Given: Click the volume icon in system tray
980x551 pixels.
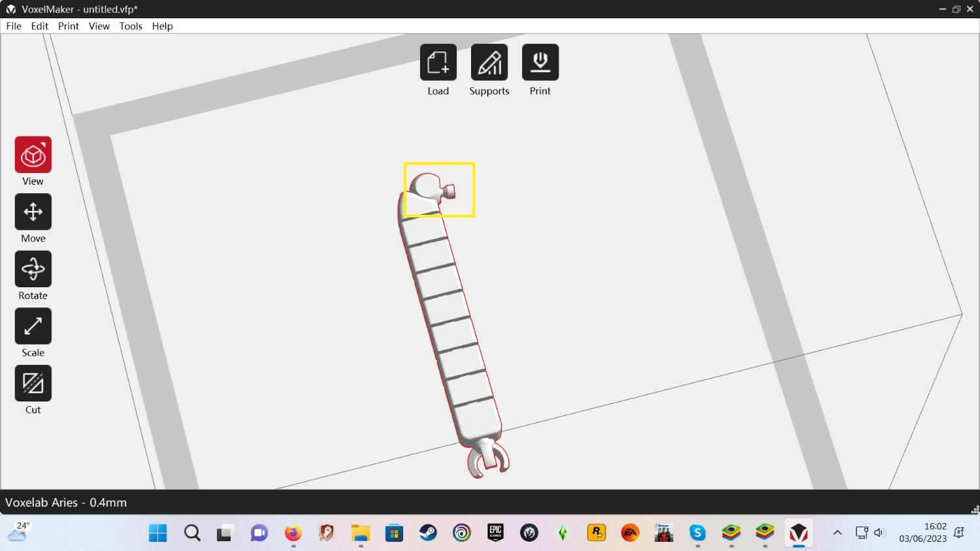Looking at the screenshot, I should [879, 533].
